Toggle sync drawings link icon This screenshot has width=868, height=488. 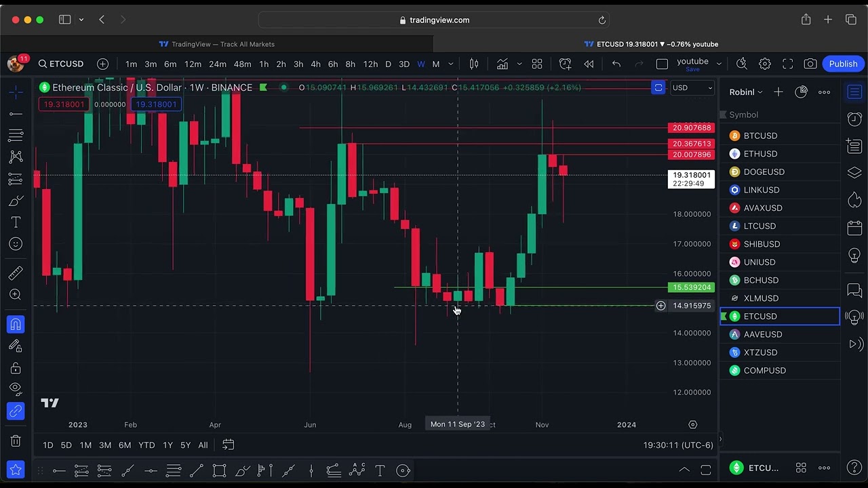pyautogui.click(x=16, y=411)
